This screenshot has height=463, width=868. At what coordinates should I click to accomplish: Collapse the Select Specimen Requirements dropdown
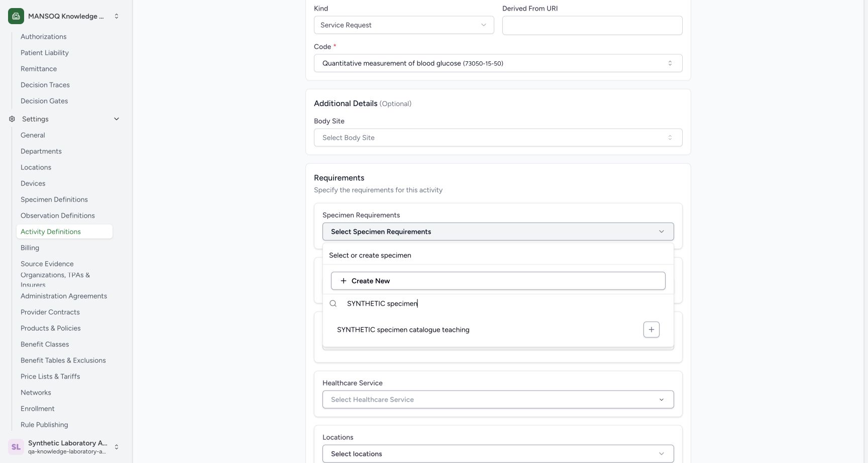click(498, 232)
